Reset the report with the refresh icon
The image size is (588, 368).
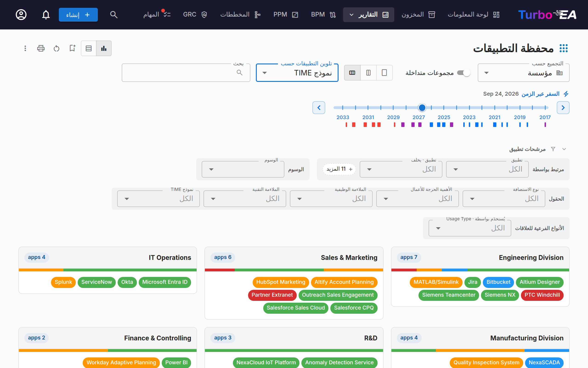56,48
